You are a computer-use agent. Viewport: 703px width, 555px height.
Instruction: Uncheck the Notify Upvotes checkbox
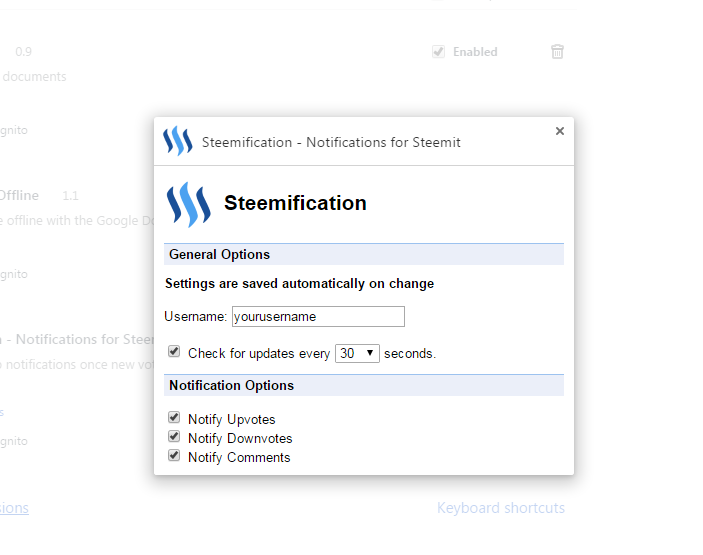(174, 418)
